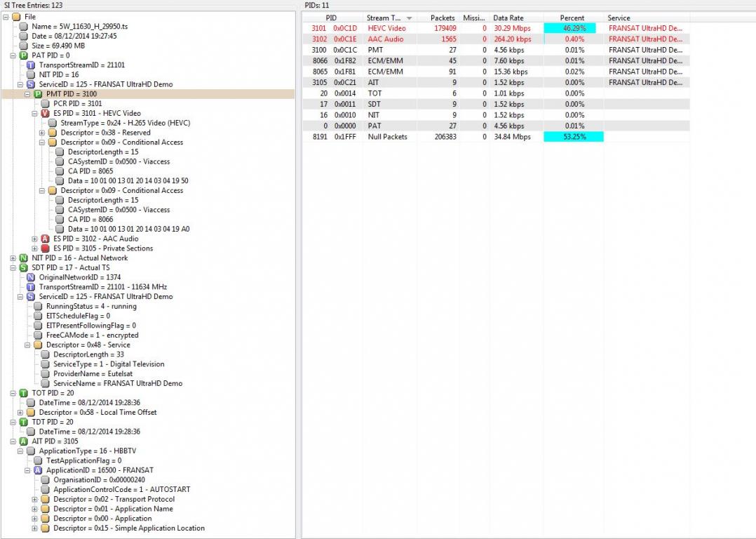This screenshot has width=756, height=539.
Task: Expand Descriptor 0x58 - Local Time Offset
Action: point(20,413)
